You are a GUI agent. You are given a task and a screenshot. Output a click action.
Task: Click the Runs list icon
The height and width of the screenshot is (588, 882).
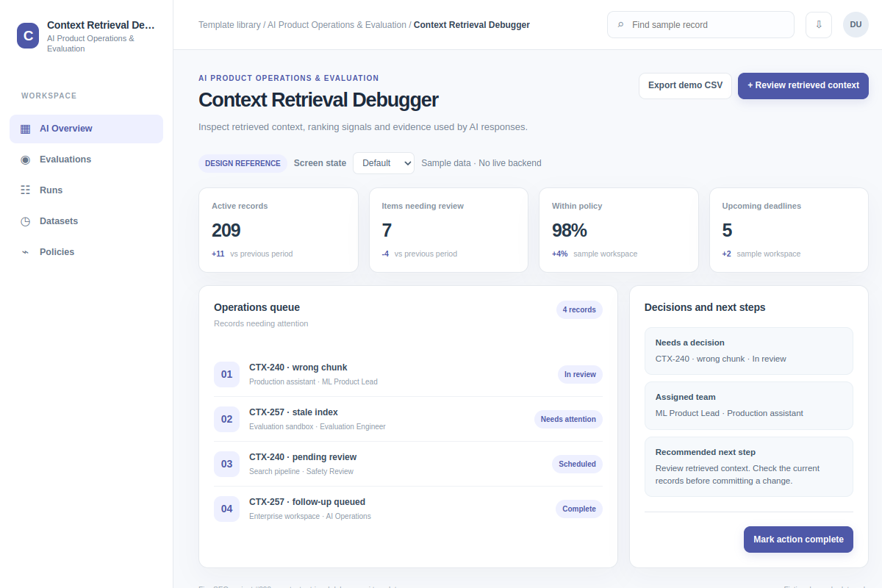(26, 190)
